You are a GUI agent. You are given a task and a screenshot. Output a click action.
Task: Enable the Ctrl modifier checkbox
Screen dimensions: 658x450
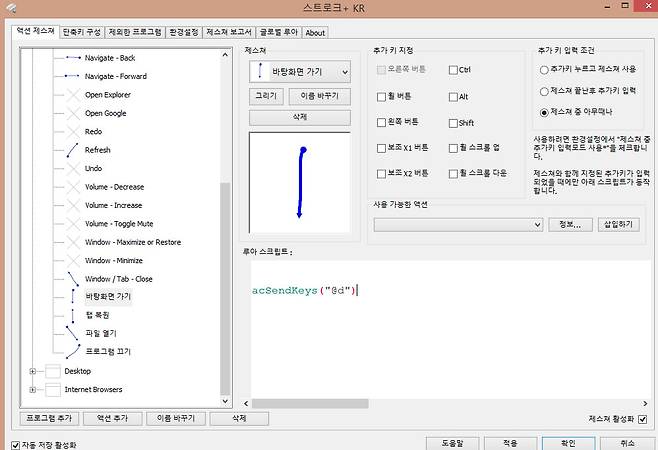tap(453, 70)
